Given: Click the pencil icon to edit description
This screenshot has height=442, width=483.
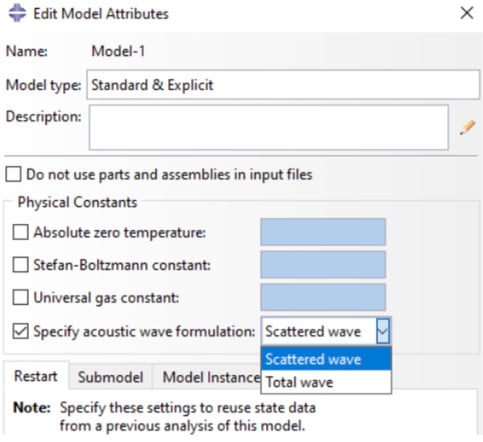Looking at the screenshot, I should coord(467,128).
